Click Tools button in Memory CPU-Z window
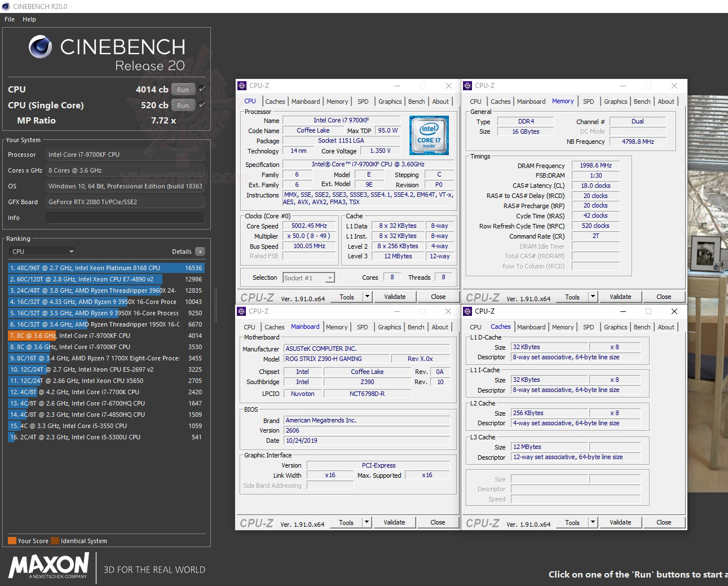 click(x=572, y=297)
